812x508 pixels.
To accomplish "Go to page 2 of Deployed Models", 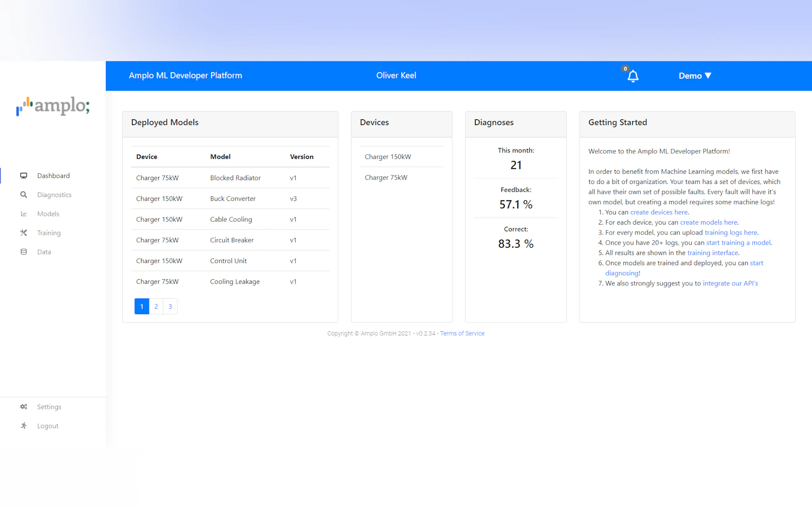I will pyautogui.click(x=156, y=306).
